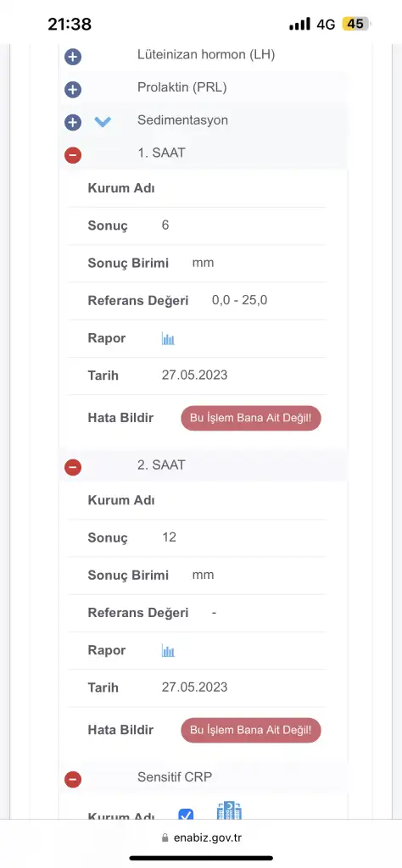Screen dimensions: 402x868
Task: Collapse the 2. SAAT section
Action: coord(73,467)
